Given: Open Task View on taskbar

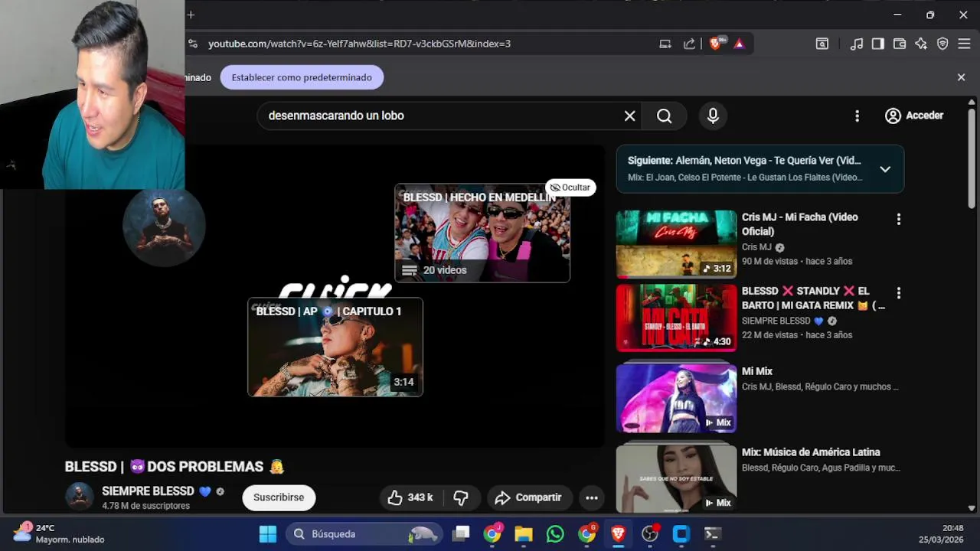Looking at the screenshot, I should pyautogui.click(x=460, y=534).
